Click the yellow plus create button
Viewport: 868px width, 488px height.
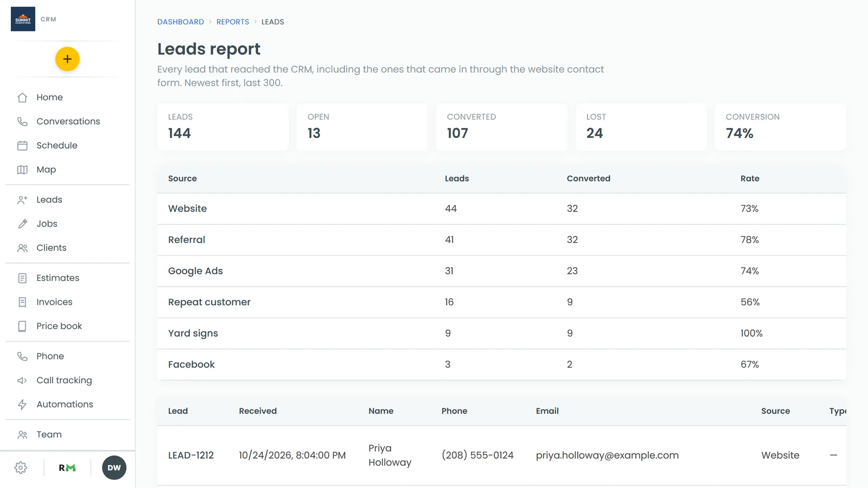[67, 59]
